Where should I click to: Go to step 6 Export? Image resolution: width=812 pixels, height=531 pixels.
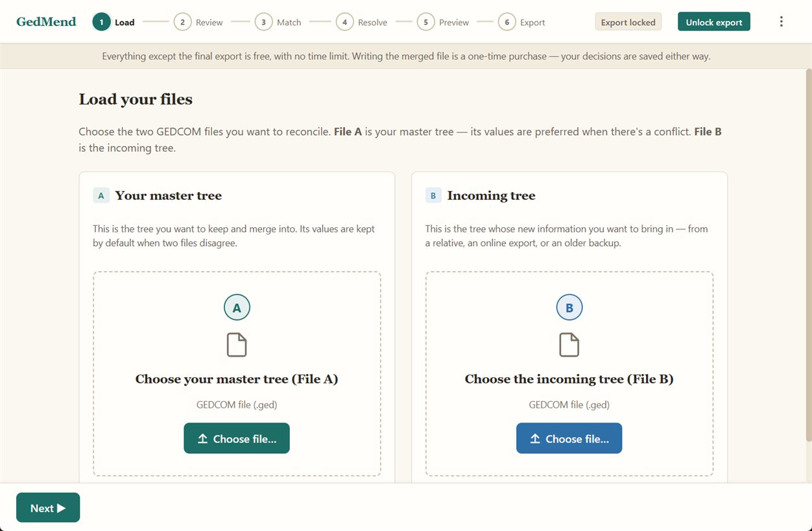click(x=521, y=22)
